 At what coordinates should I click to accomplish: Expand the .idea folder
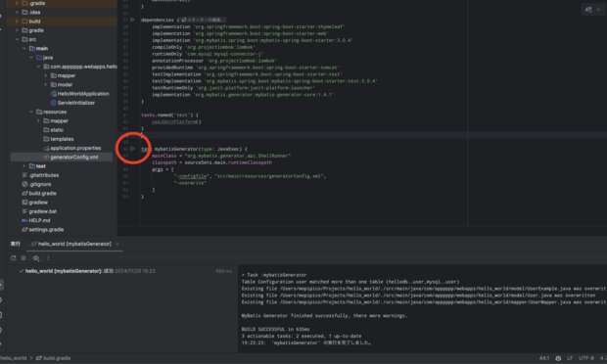(17, 13)
